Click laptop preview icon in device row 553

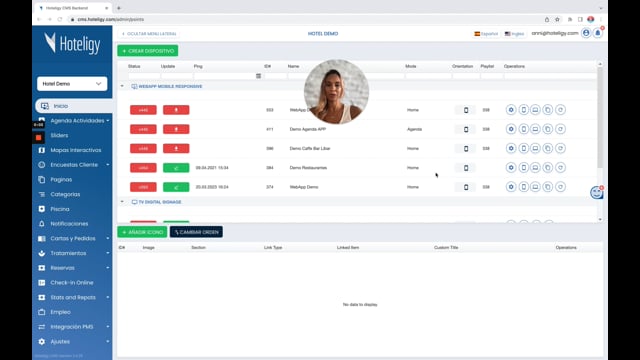(535, 110)
